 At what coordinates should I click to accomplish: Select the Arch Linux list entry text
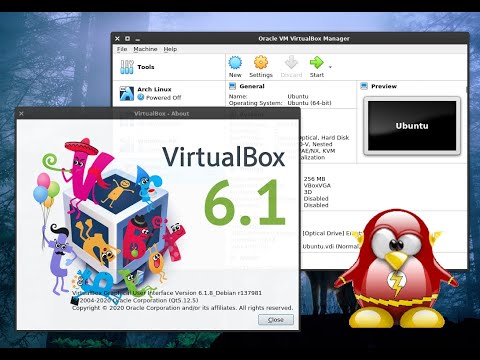coord(154,89)
